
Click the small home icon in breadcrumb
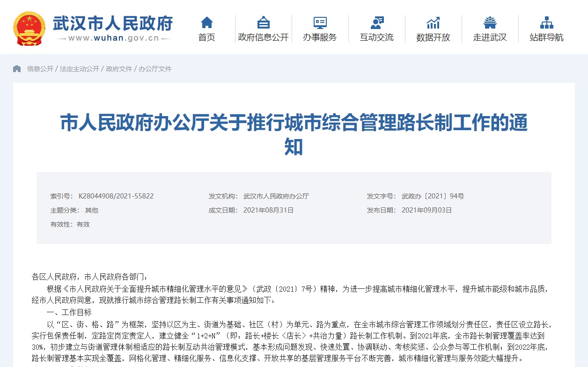coord(17,69)
